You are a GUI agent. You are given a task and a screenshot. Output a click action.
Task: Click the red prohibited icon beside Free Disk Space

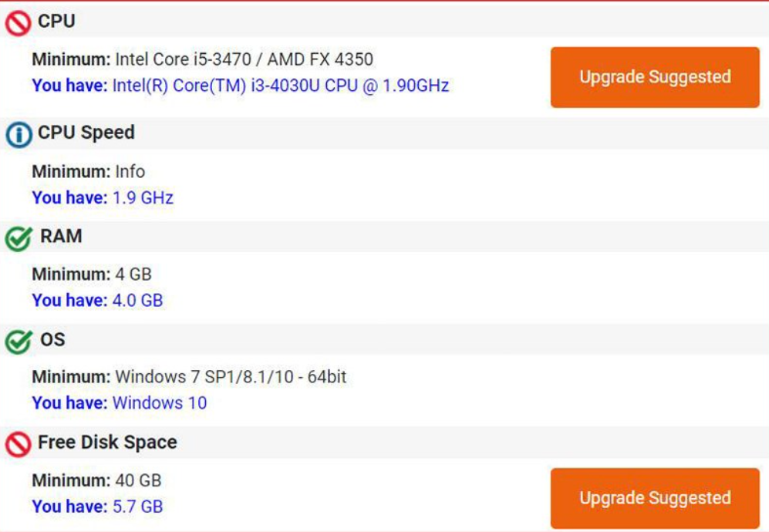tap(19, 444)
